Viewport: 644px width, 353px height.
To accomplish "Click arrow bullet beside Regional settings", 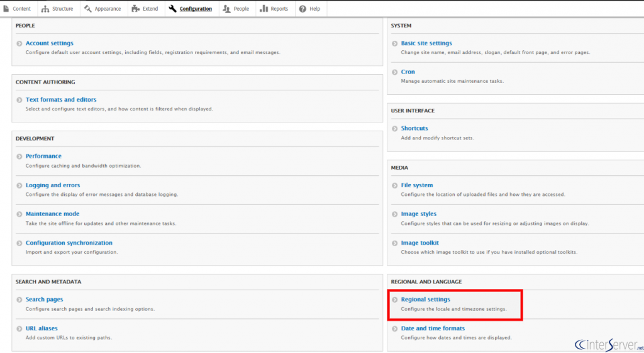I will click(x=395, y=300).
